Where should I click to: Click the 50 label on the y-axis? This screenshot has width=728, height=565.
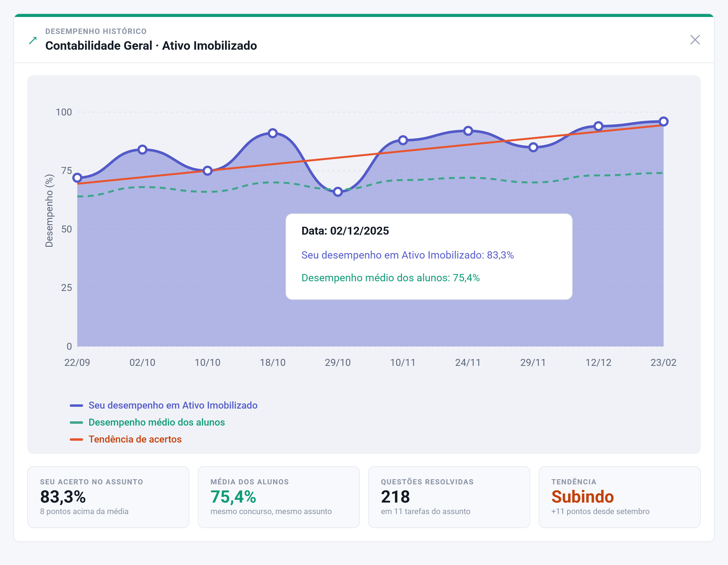66,229
